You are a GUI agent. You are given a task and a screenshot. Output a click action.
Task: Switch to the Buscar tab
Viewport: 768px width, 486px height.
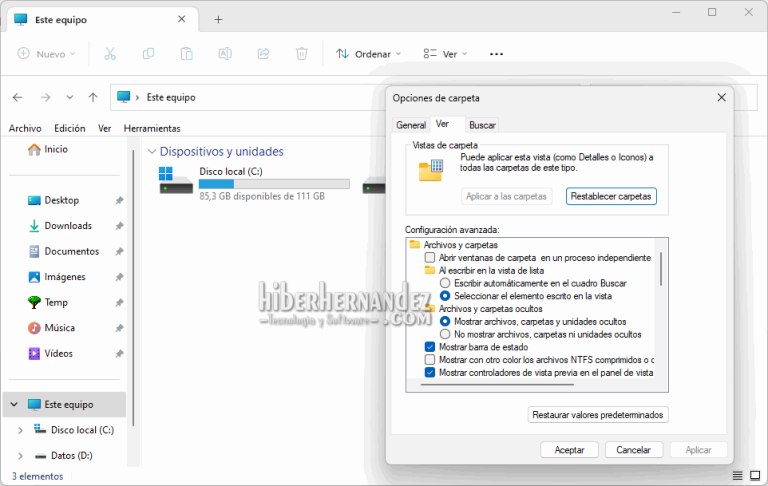click(x=482, y=125)
